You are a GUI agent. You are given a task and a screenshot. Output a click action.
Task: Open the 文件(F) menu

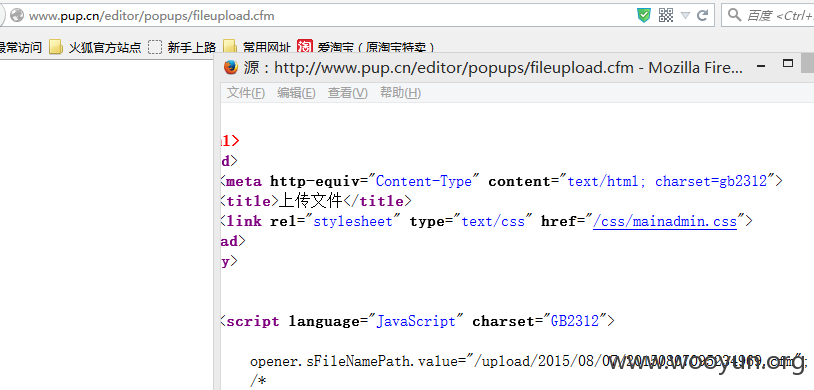pos(246,93)
